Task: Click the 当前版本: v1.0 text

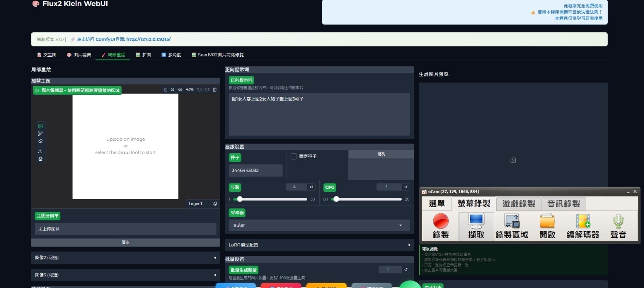Action: tap(50, 39)
